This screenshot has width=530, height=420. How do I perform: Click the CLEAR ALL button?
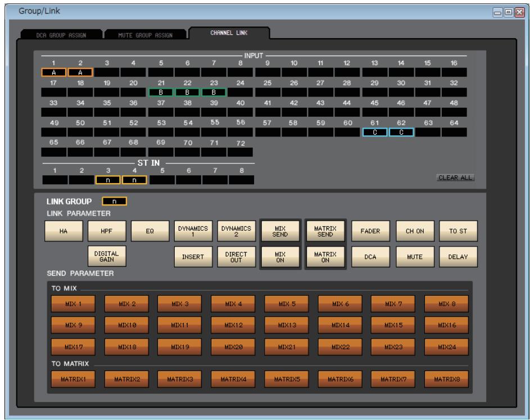[x=455, y=177]
